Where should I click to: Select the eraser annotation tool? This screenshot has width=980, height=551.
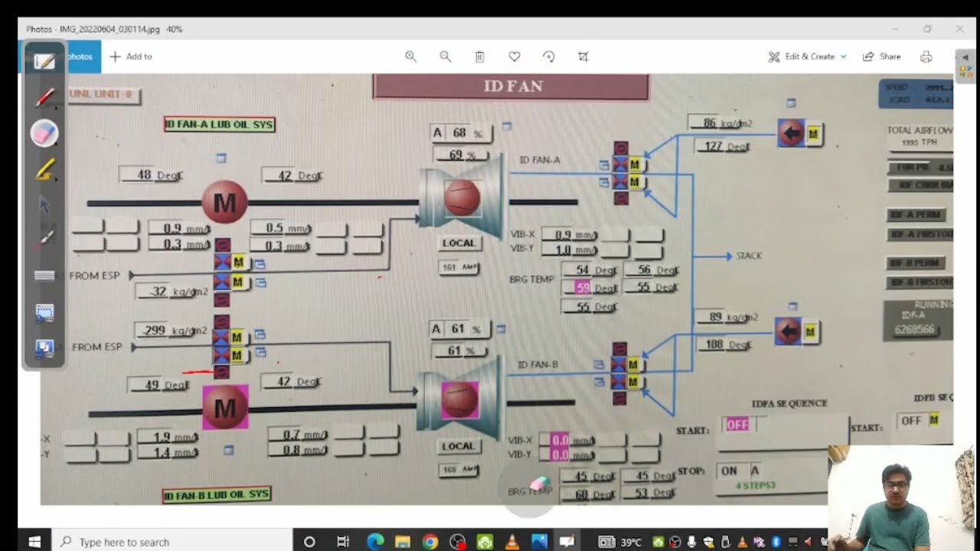point(44,133)
